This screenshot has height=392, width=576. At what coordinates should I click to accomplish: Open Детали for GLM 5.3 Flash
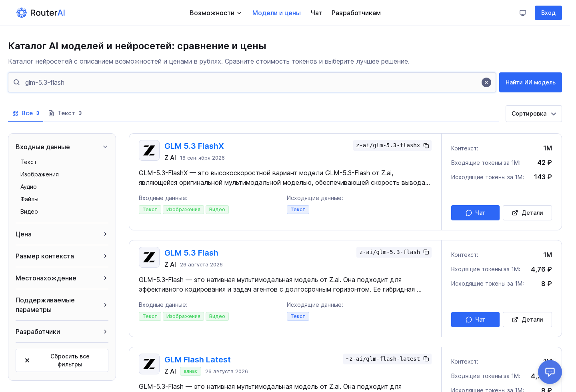pyautogui.click(x=527, y=320)
